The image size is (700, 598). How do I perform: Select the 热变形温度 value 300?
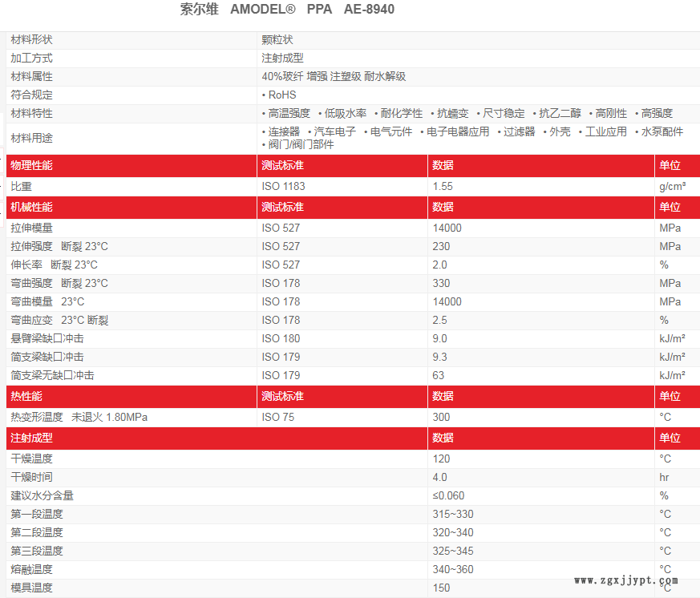tap(441, 417)
